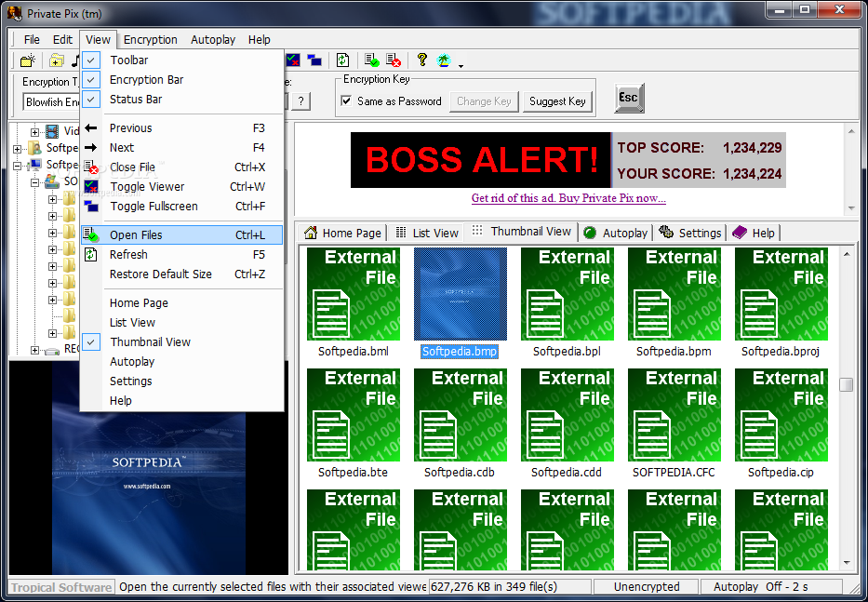Click the Refresh toolbar icon

[x=342, y=60]
